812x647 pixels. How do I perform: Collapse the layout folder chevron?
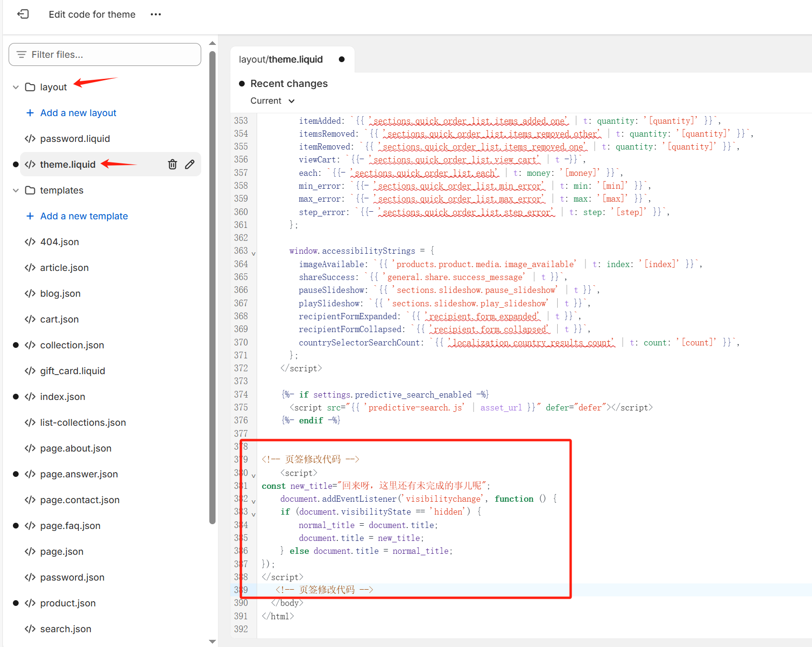16,87
